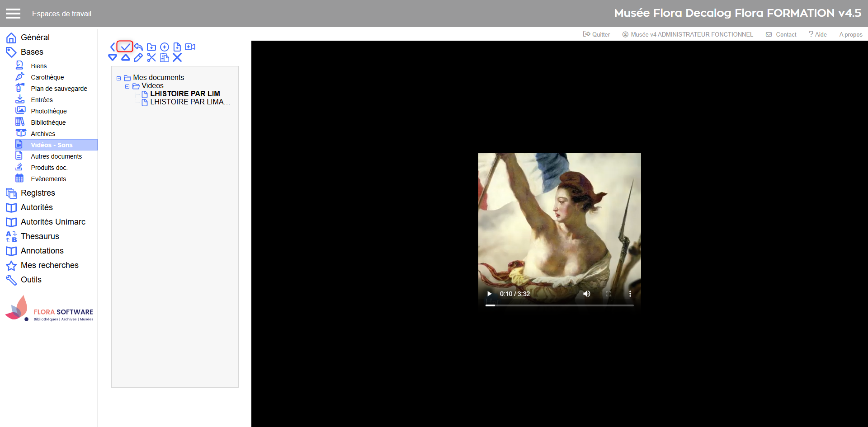The height and width of the screenshot is (427, 868).
Task: Click the add new folder icon
Action: tap(151, 47)
